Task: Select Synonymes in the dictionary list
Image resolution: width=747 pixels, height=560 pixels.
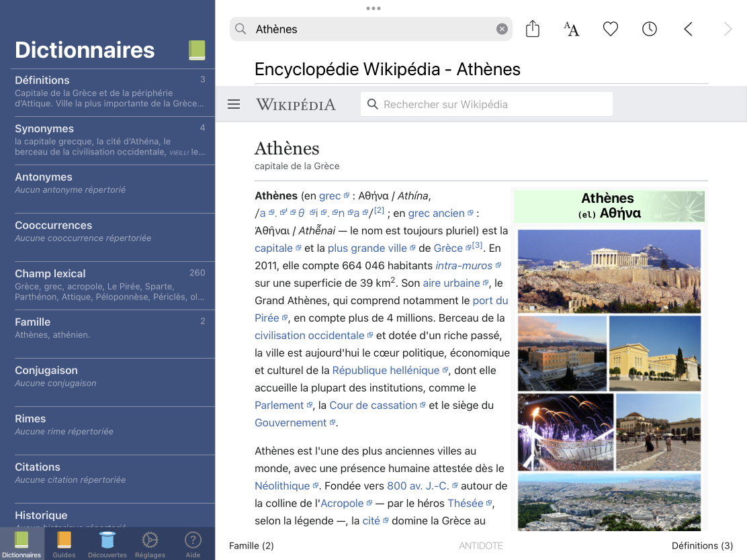Action: click(x=107, y=140)
